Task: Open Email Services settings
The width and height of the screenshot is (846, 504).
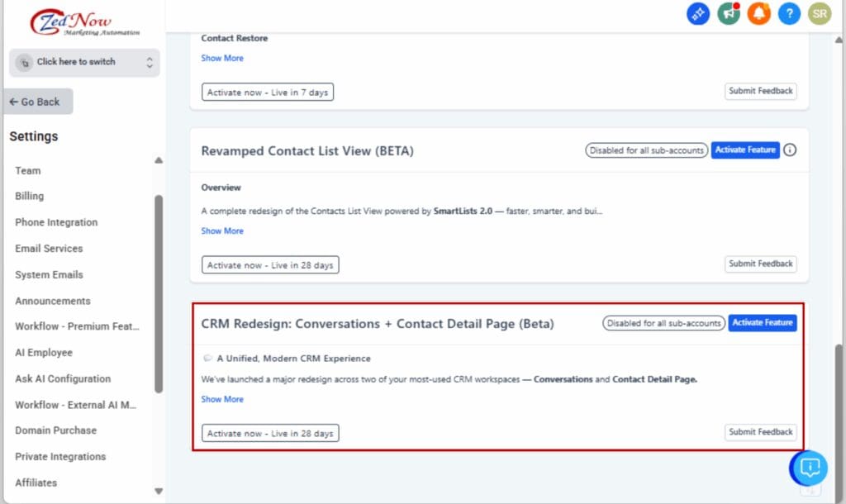Action: pyautogui.click(x=48, y=248)
